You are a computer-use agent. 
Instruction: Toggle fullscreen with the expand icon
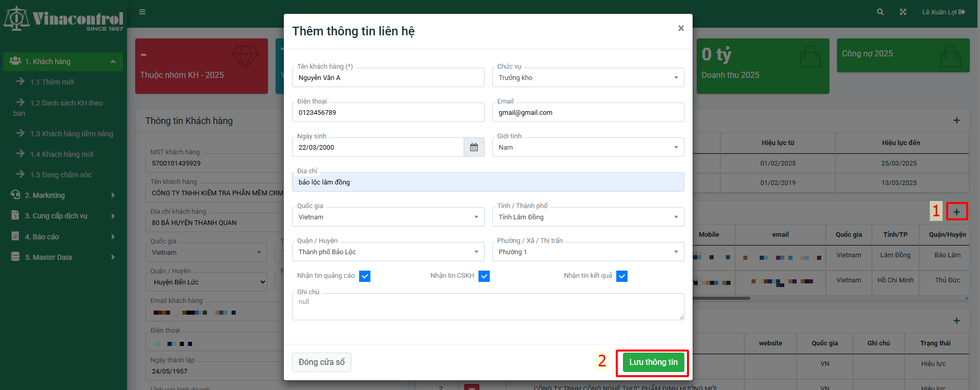[903, 12]
